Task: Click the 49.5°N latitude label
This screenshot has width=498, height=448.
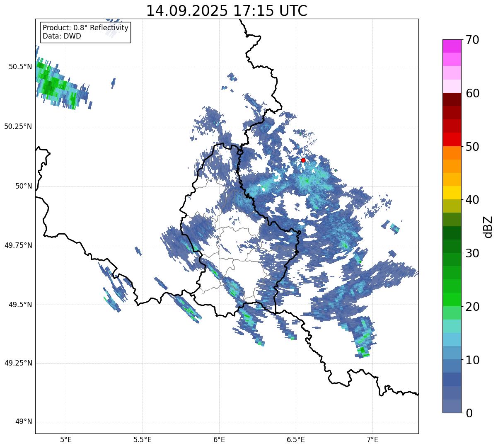Action: 20,305
